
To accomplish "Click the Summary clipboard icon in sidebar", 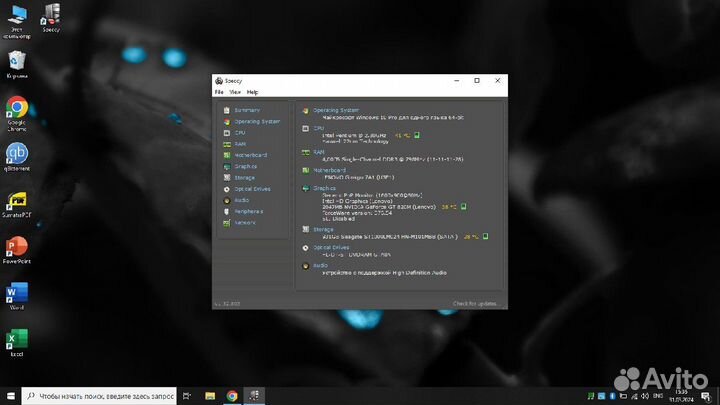I will (x=226, y=110).
